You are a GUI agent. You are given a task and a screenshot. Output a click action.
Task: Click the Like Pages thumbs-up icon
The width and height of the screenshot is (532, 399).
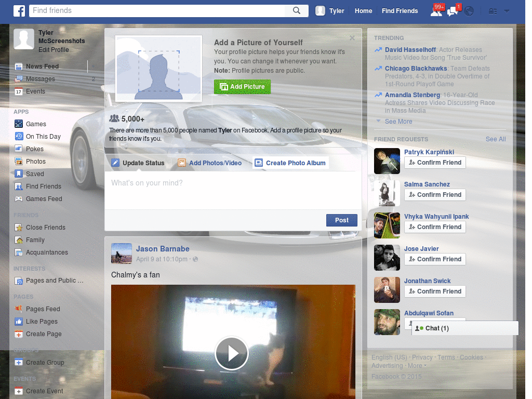point(19,321)
